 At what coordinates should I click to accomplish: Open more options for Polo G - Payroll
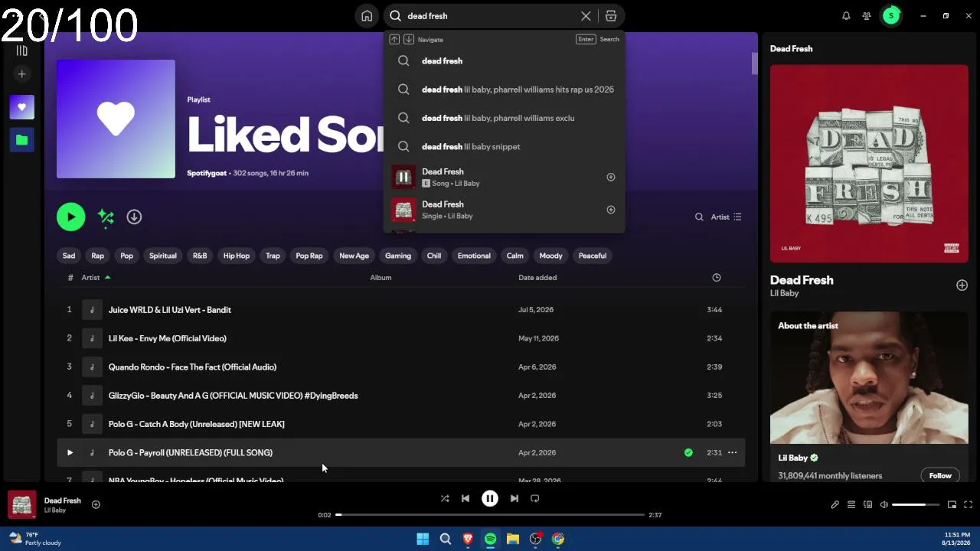(733, 453)
